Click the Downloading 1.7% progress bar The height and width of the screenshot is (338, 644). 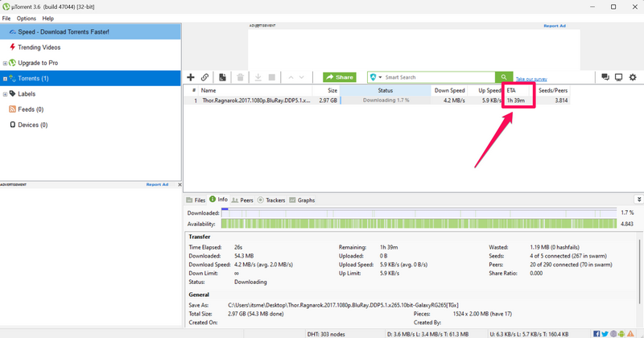[x=386, y=101]
